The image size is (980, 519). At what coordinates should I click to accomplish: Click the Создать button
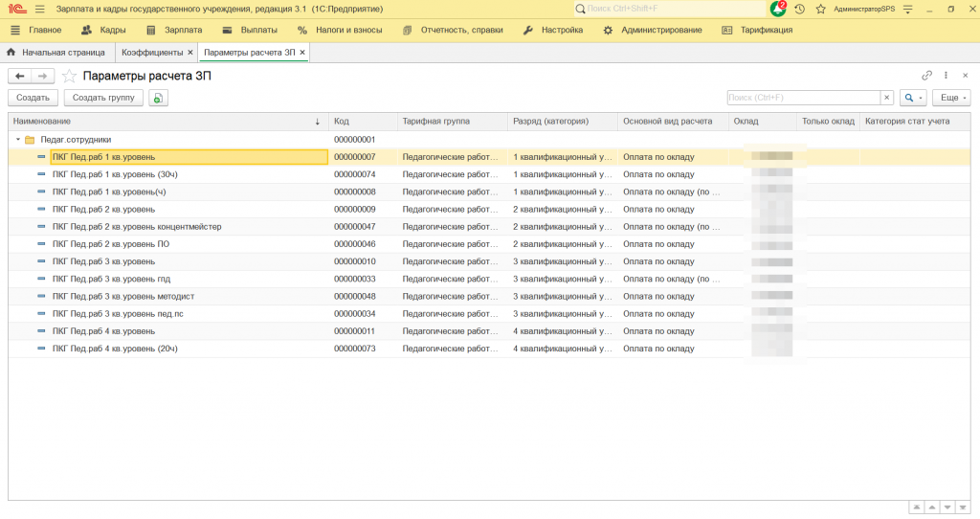(x=33, y=98)
